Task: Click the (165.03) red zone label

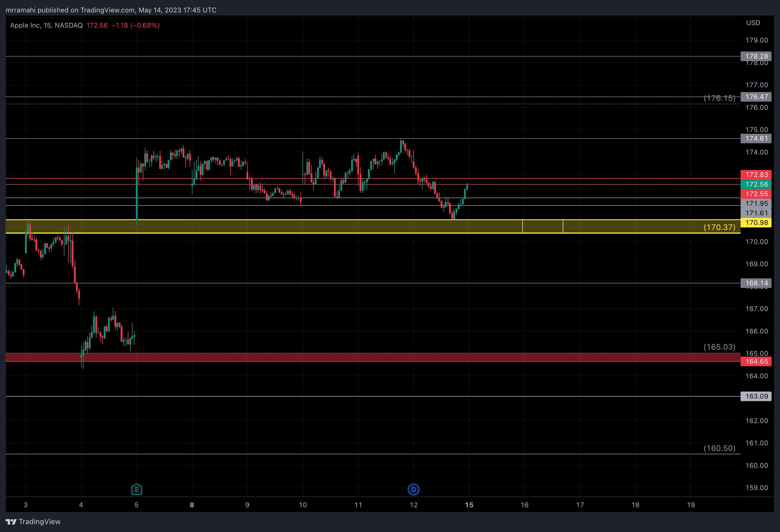Action: click(719, 347)
